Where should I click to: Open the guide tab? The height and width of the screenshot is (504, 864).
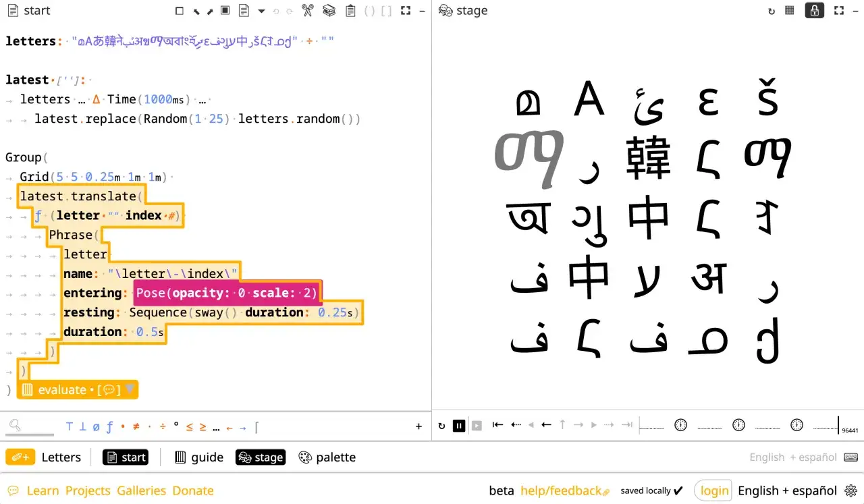pyautogui.click(x=199, y=457)
